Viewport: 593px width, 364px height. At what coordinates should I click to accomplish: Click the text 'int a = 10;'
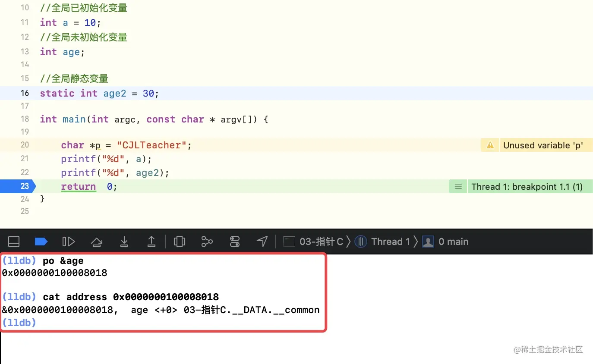[70, 22]
